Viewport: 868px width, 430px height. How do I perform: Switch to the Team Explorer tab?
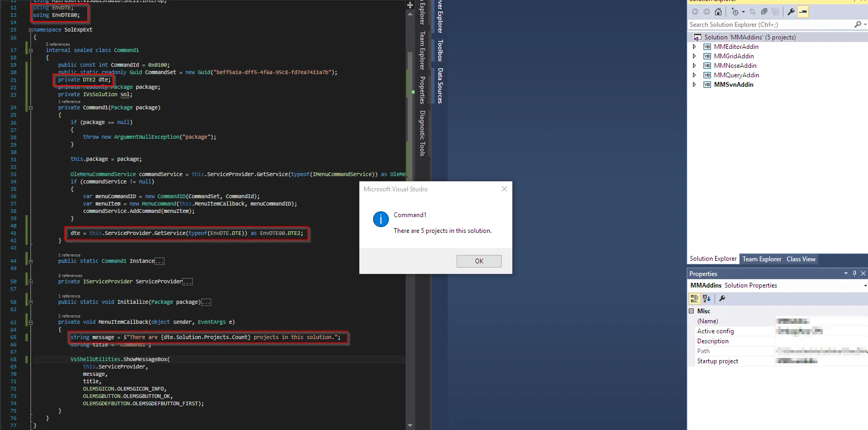coord(762,259)
